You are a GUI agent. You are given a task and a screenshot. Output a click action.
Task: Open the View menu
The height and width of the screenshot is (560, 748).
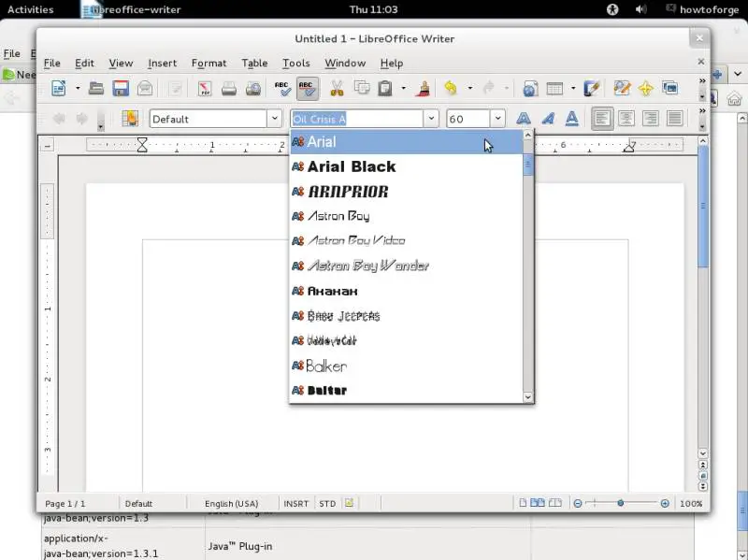point(121,63)
